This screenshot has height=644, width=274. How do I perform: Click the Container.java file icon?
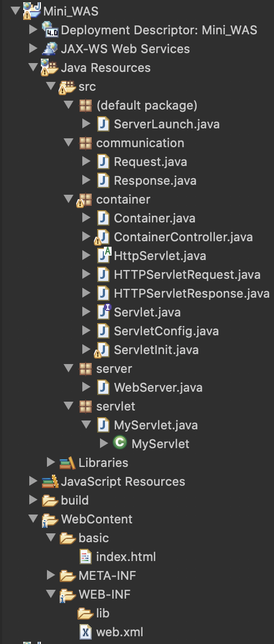pos(103,218)
